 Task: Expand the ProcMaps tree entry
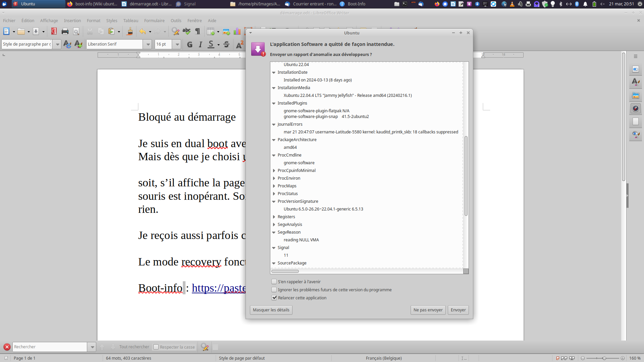(274, 186)
